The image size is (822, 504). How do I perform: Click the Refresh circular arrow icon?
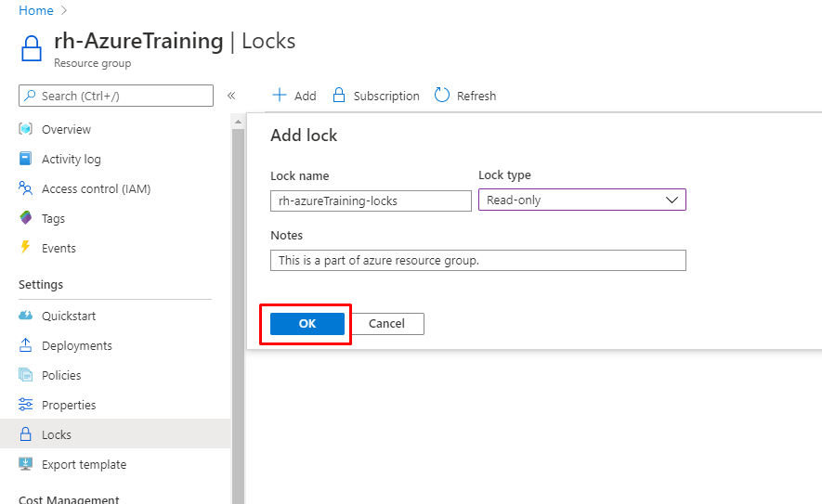coord(442,95)
